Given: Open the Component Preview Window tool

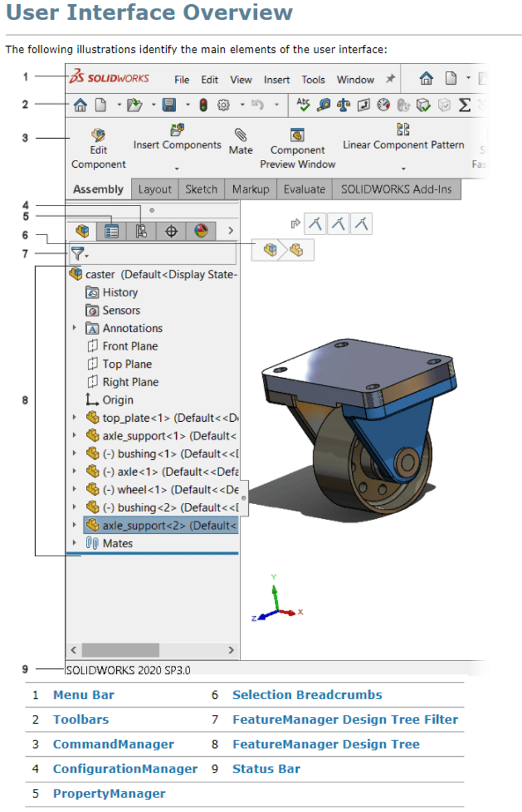Looking at the screenshot, I should tap(297, 135).
